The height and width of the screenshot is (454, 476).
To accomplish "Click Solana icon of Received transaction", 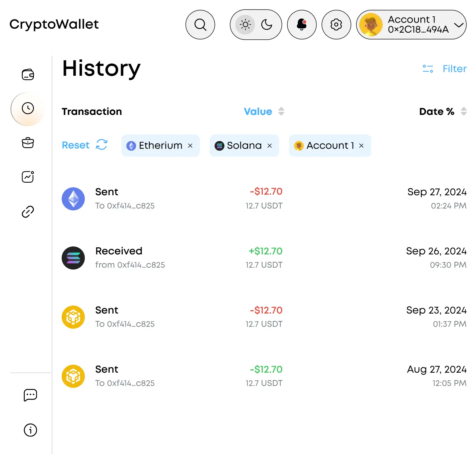I will point(73,258).
